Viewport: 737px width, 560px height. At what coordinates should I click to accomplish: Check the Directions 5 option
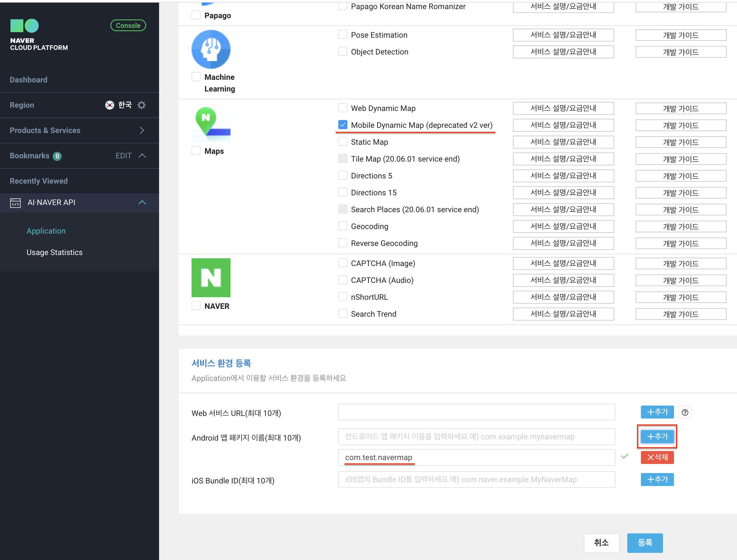pos(343,175)
